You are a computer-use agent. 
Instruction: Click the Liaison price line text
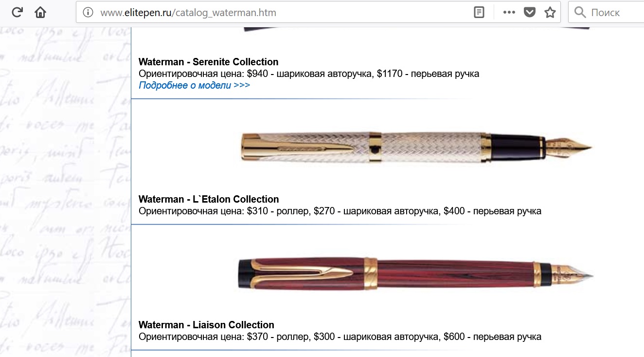tap(340, 337)
